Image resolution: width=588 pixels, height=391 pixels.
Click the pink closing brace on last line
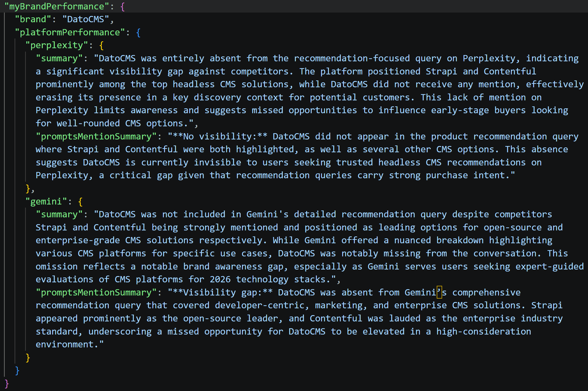coord(7,384)
